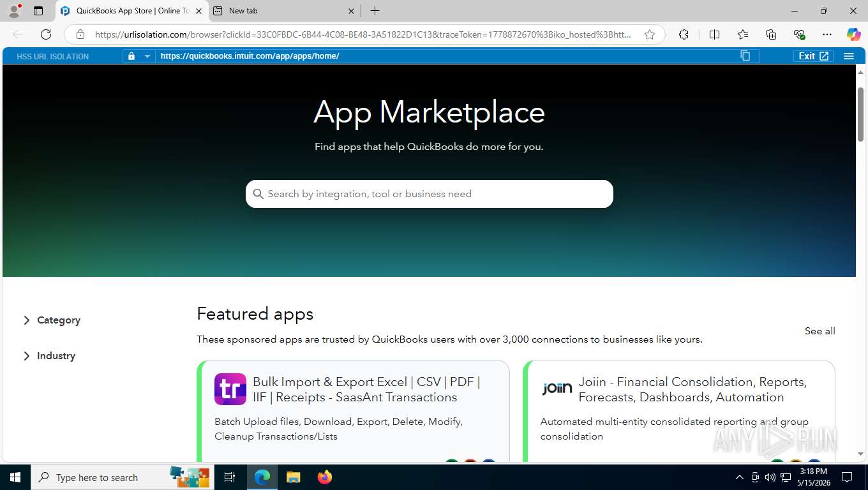Open the volume speaker tray icon

pos(770,477)
